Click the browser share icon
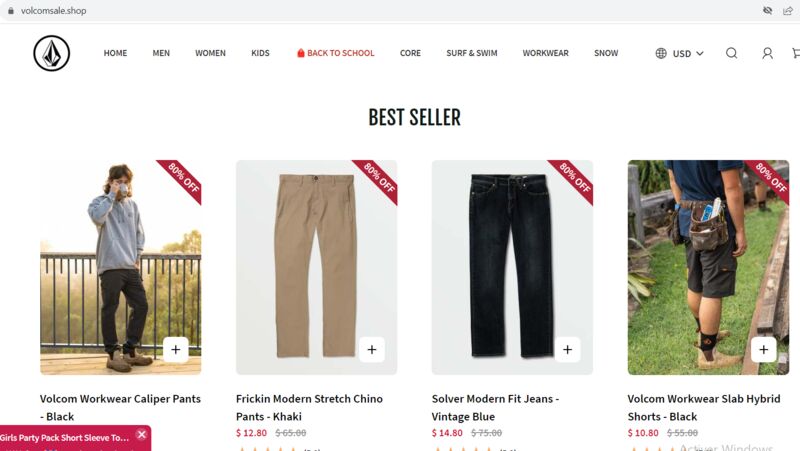 click(x=788, y=11)
